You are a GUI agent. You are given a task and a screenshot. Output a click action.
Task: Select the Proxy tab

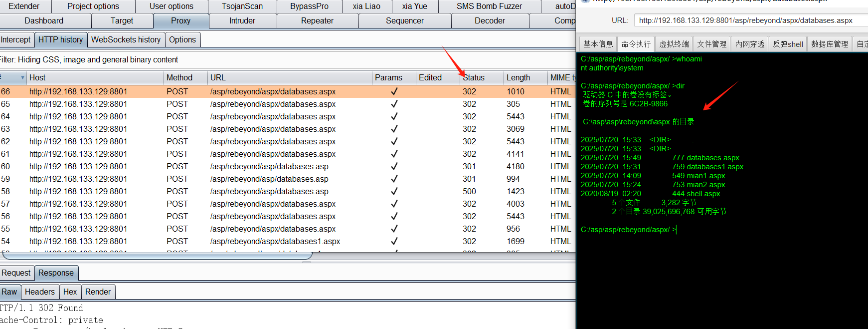click(180, 20)
